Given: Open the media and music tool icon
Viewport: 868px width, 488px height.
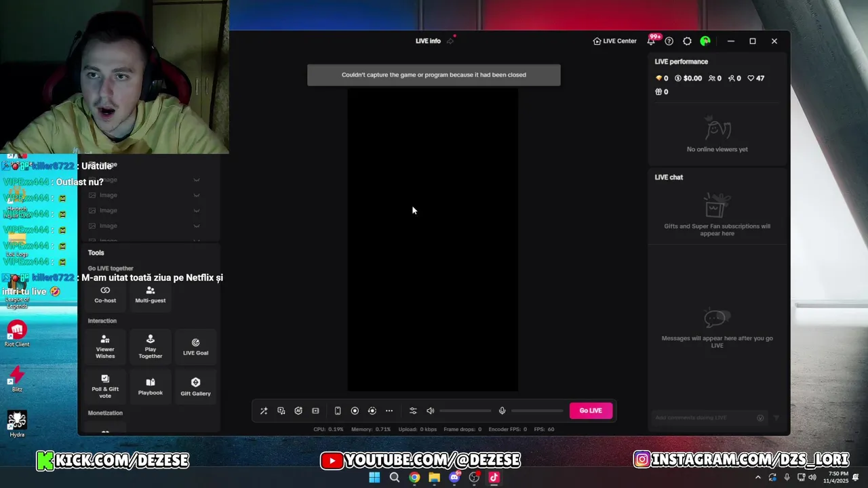Looking at the screenshot, I should (281, 411).
